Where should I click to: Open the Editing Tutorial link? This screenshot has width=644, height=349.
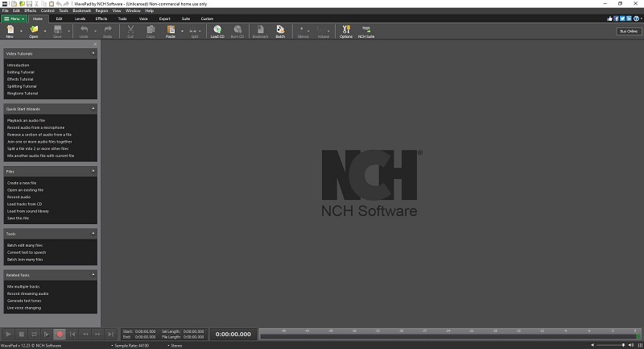21,73
